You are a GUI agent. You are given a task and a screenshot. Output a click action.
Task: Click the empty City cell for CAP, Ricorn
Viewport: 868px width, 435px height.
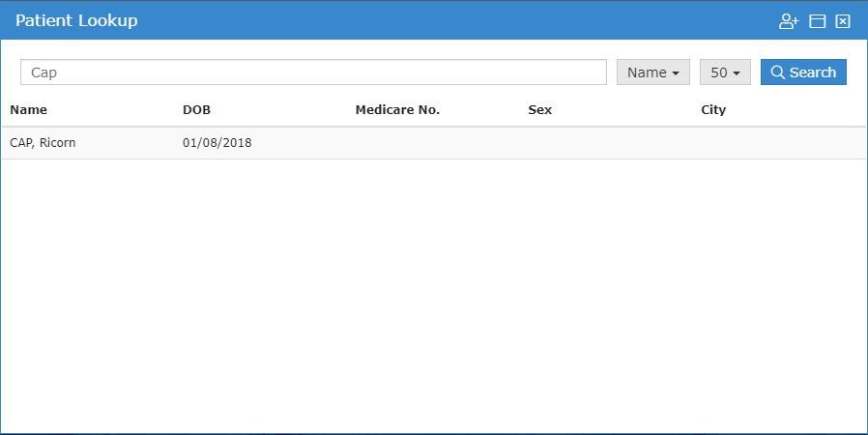pyautogui.click(x=781, y=143)
